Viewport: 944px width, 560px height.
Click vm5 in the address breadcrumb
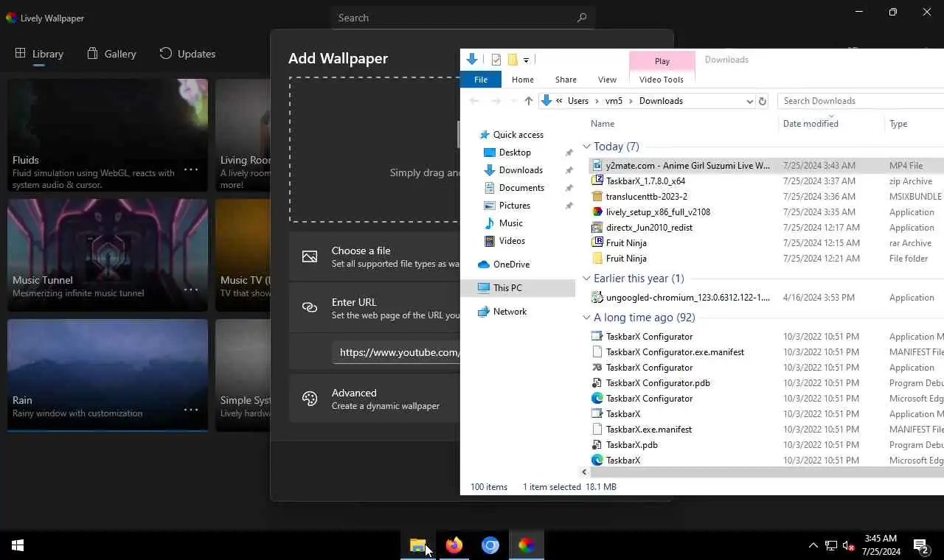614,101
